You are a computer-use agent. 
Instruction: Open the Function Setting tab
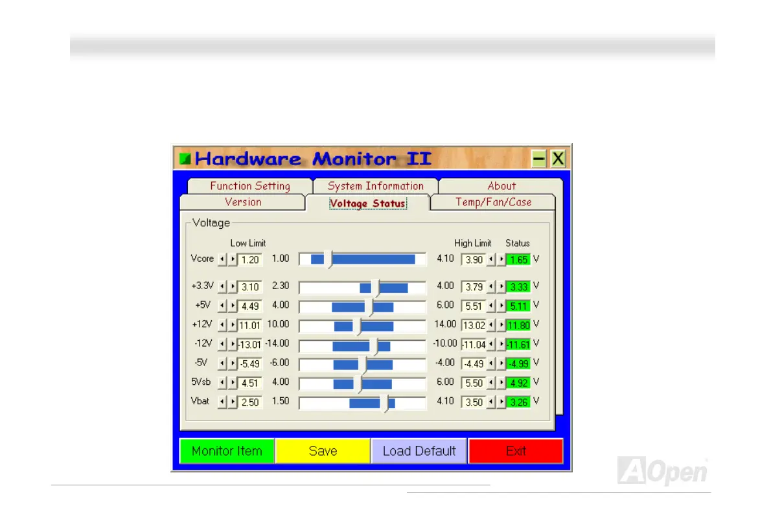(250, 186)
